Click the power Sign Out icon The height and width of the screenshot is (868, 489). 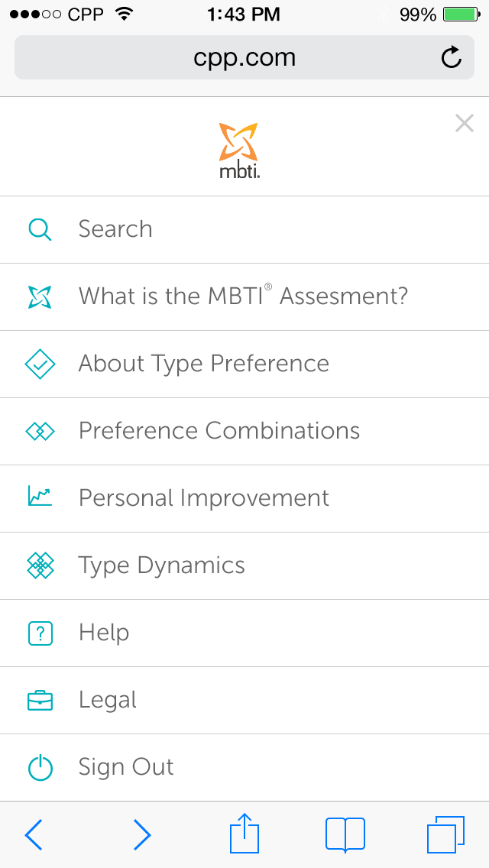point(40,768)
